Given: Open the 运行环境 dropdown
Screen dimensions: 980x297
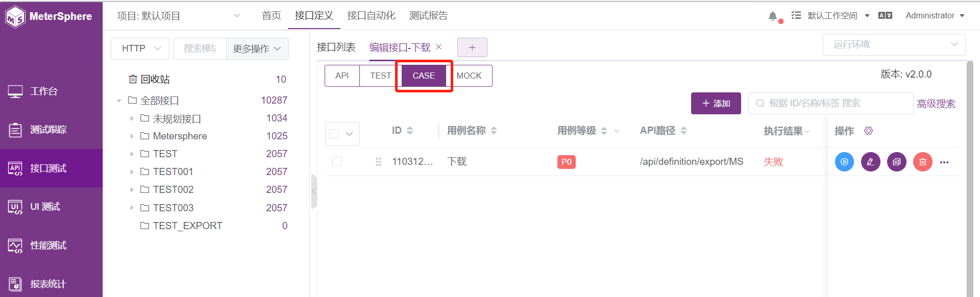Looking at the screenshot, I should tap(894, 44).
